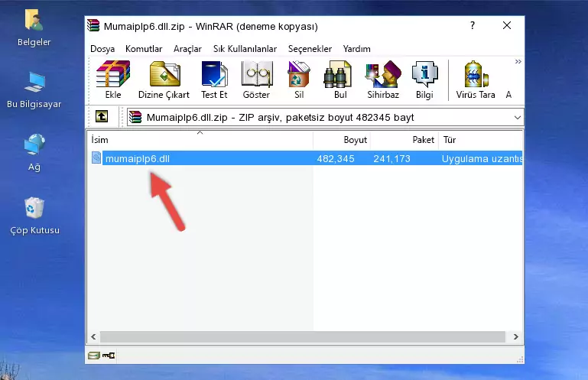Image resolution: width=588 pixels, height=380 pixels.
Task: Click the status bar drive icon
Action: [x=94, y=355]
